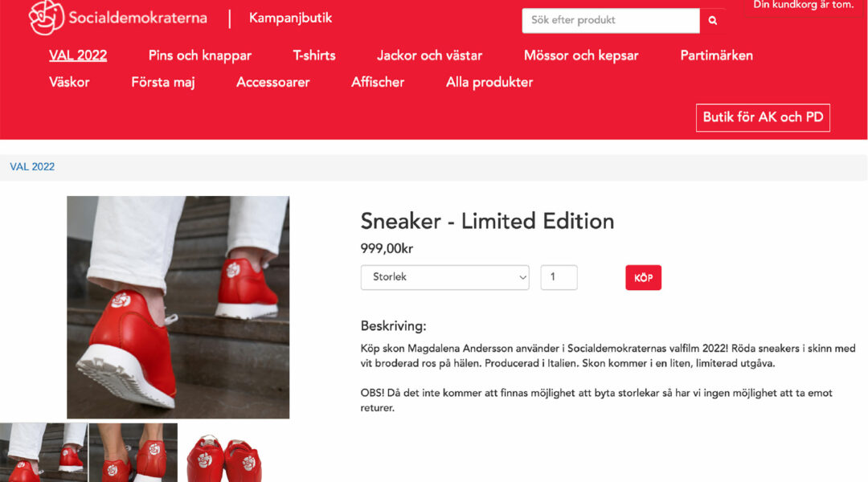Open the Pins och knappar category

200,56
